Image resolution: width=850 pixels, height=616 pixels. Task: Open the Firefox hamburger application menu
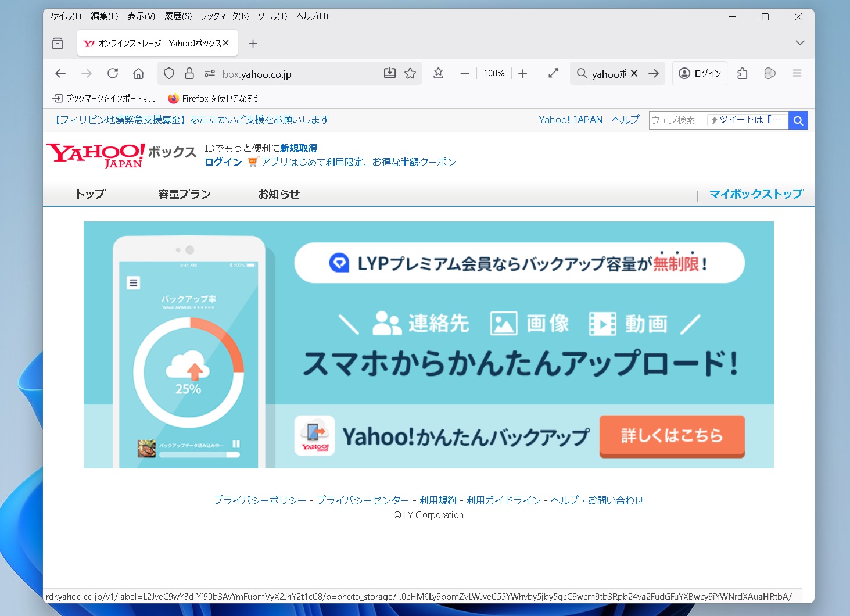pyautogui.click(x=797, y=73)
